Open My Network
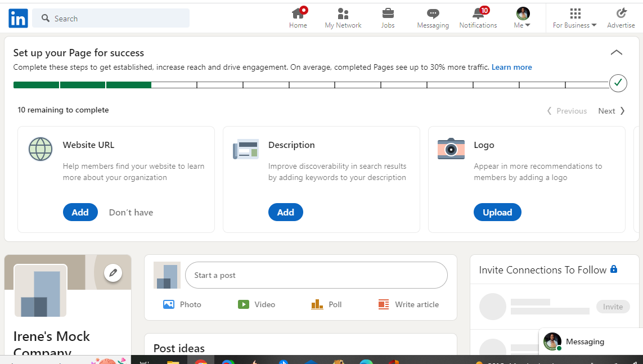The image size is (643, 364). tap(343, 17)
